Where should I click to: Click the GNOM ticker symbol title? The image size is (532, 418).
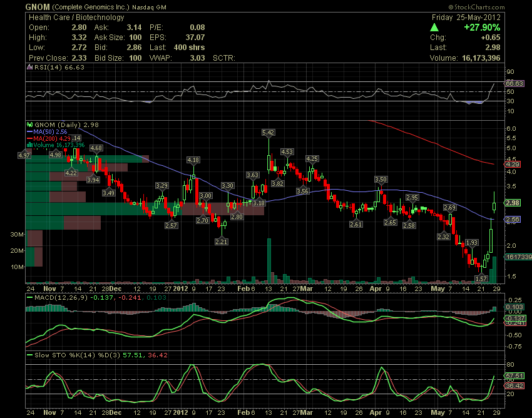pos(38,7)
